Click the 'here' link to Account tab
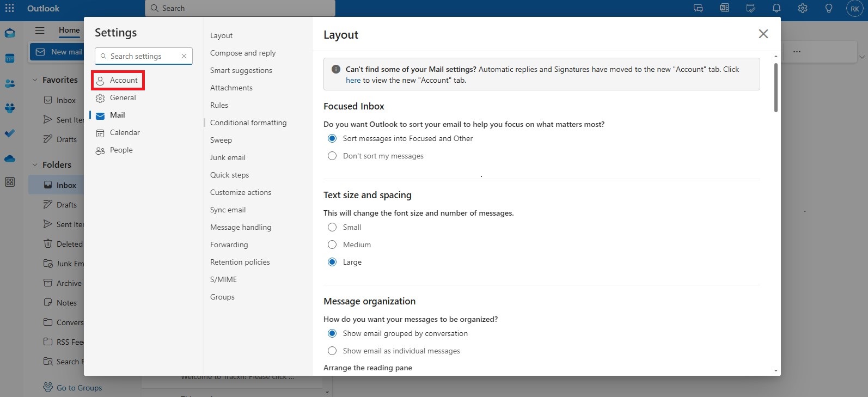The width and height of the screenshot is (868, 397). tap(353, 80)
